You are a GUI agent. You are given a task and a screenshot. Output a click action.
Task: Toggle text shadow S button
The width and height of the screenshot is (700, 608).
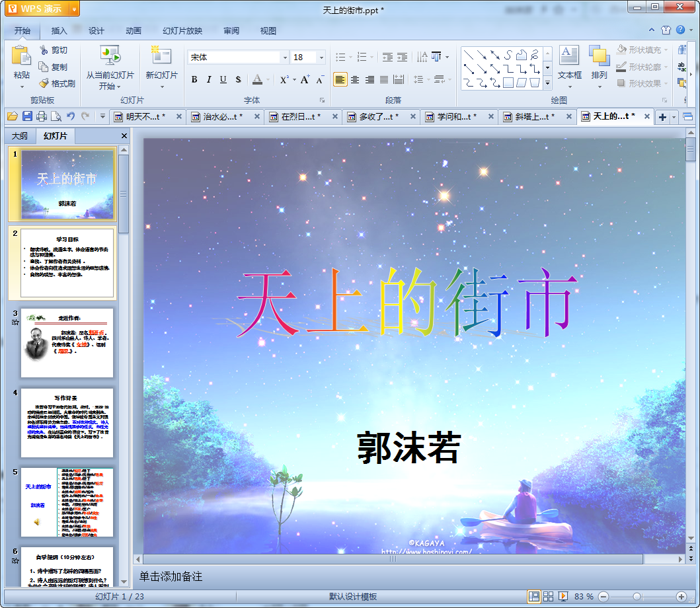(x=238, y=79)
